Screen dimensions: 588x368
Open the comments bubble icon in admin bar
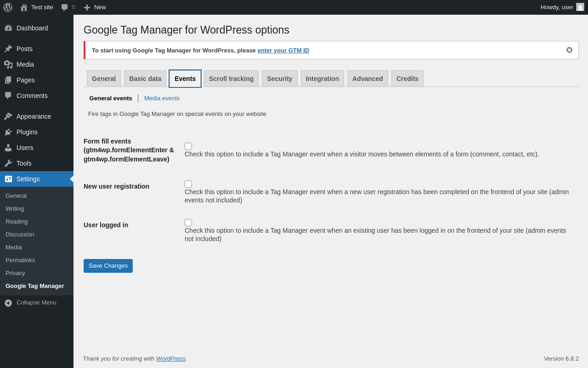click(x=65, y=7)
